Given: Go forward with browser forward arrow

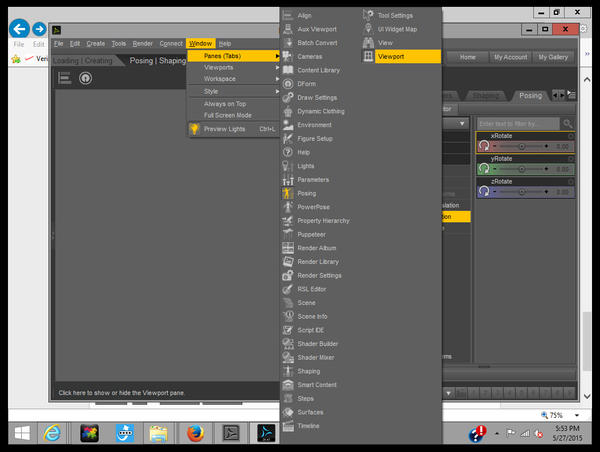Looking at the screenshot, I should (39, 29).
